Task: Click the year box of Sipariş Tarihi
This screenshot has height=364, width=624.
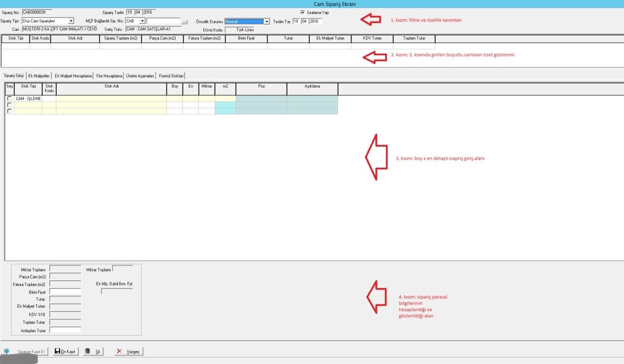Action: pyautogui.click(x=148, y=12)
